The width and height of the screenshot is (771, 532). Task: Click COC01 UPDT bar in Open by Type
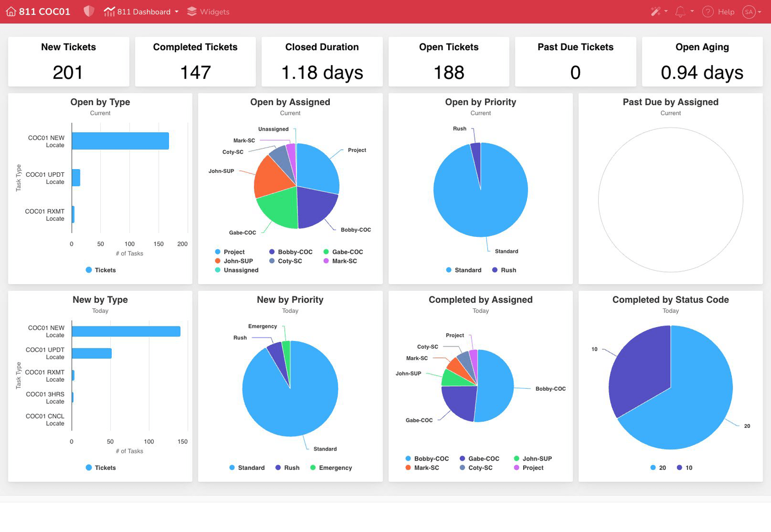[76, 177]
